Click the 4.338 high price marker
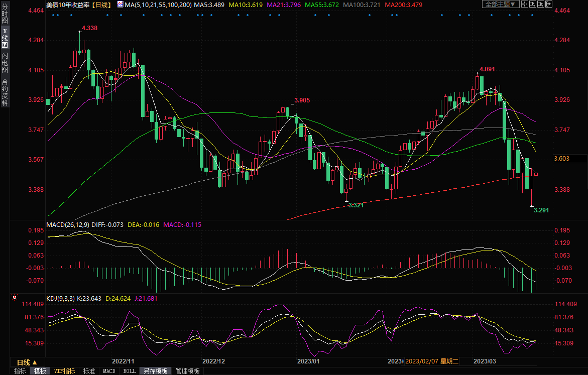The width and height of the screenshot is (588, 375). tap(89, 28)
